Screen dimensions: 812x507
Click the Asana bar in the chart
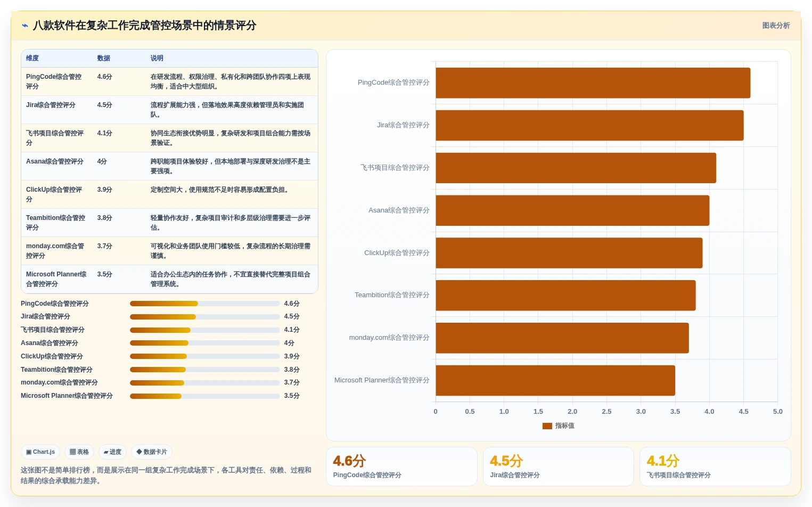click(x=572, y=210)
